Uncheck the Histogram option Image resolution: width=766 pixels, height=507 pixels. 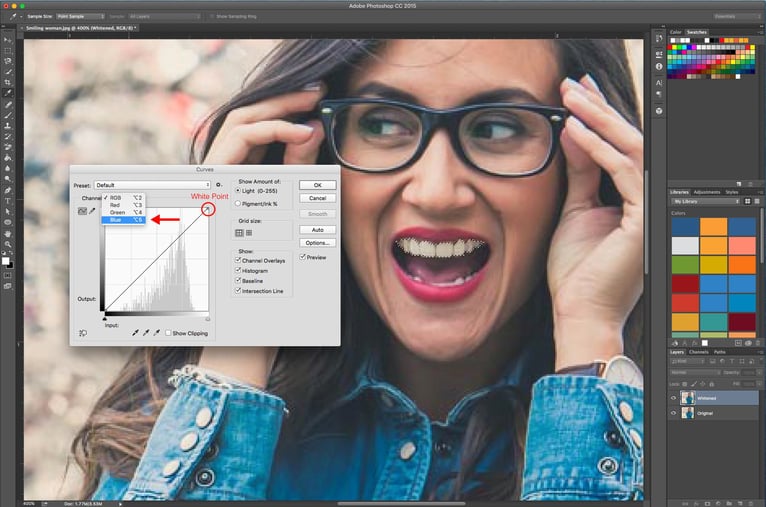click(238, 270)
